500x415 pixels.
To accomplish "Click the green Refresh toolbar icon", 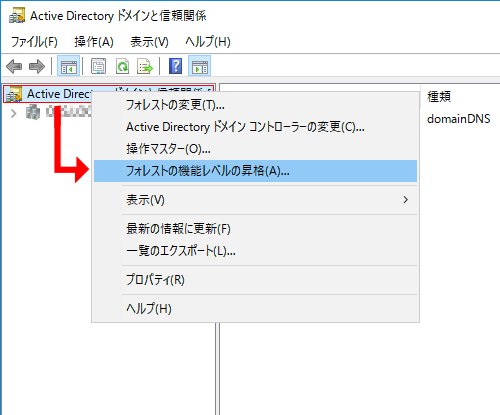I will (x=122, y=66).
